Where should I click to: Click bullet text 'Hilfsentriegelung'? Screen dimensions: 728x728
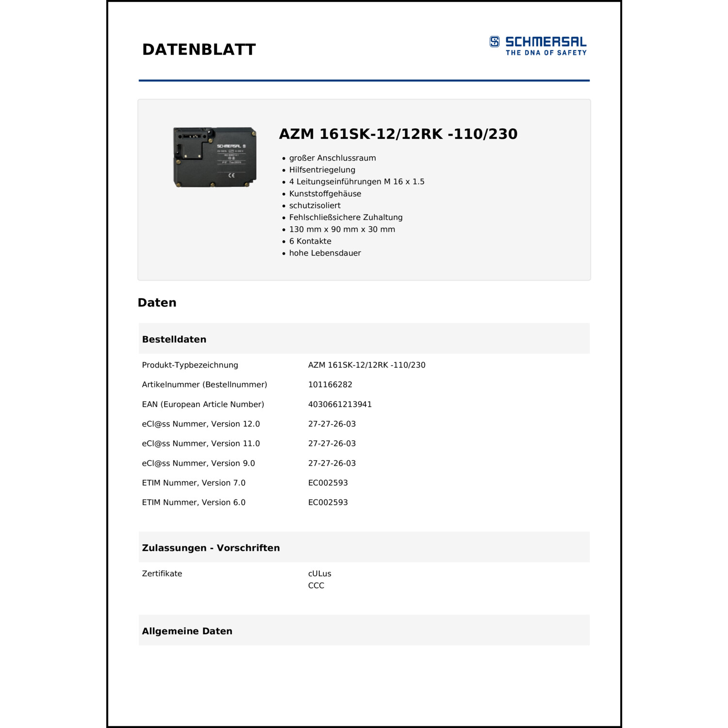[x=322, y=170]
